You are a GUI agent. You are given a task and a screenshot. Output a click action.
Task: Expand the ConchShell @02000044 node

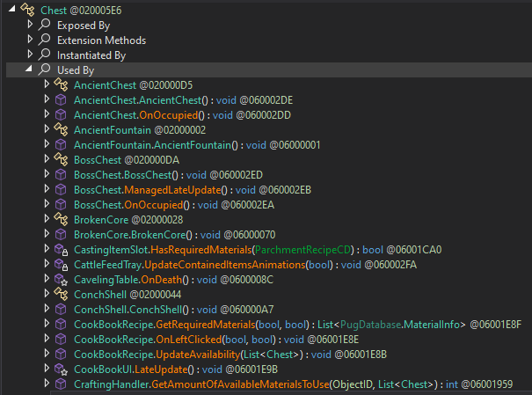[47, 293]
